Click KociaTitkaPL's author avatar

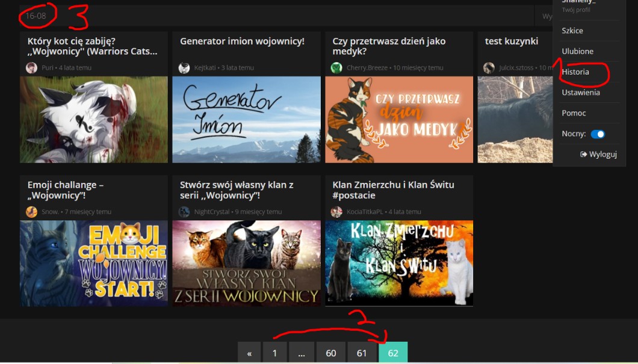coord(336,212)
